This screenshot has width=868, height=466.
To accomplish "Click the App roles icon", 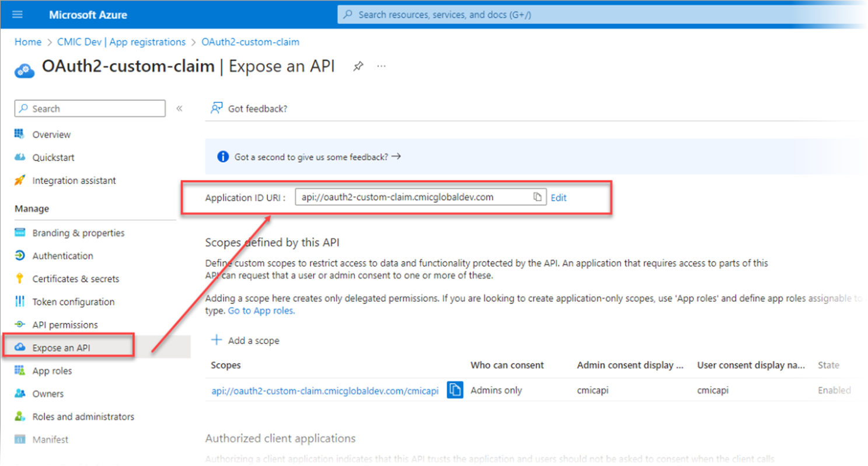I will click(20, 371).
